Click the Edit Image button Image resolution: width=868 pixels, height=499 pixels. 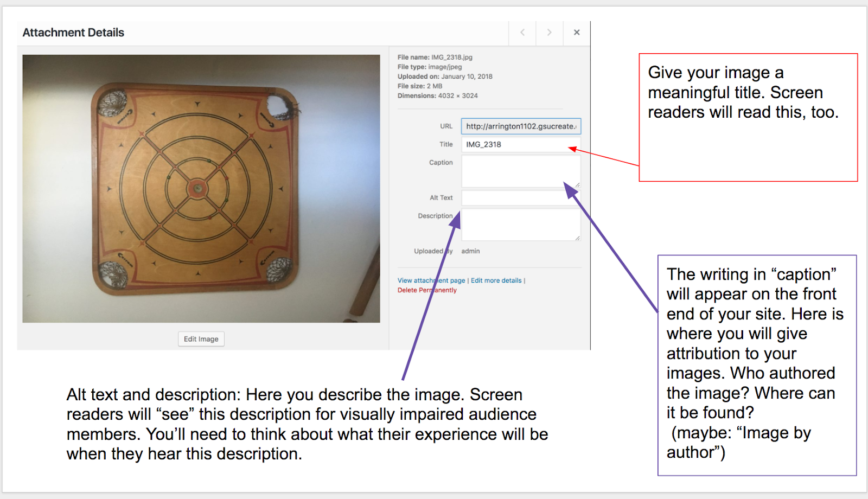201,339
